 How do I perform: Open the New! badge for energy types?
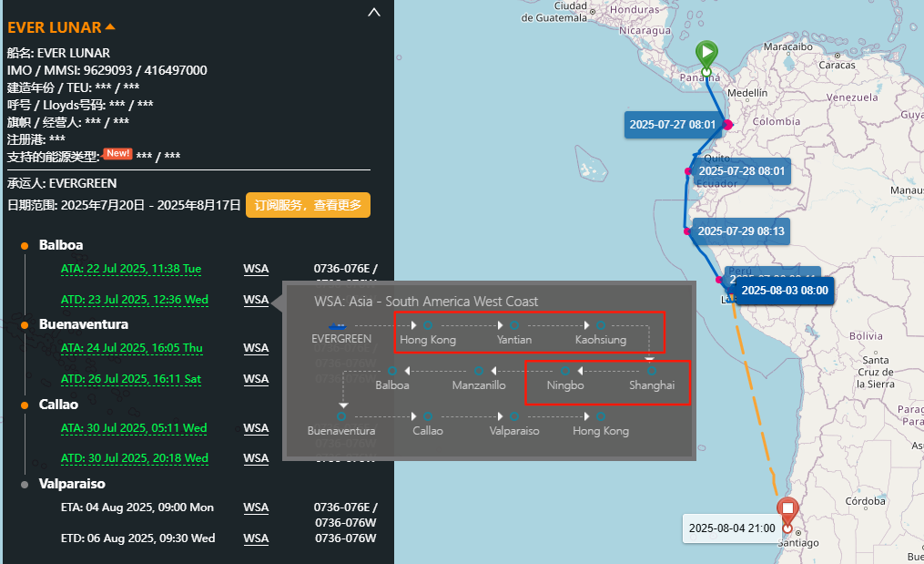click(117, 153)
